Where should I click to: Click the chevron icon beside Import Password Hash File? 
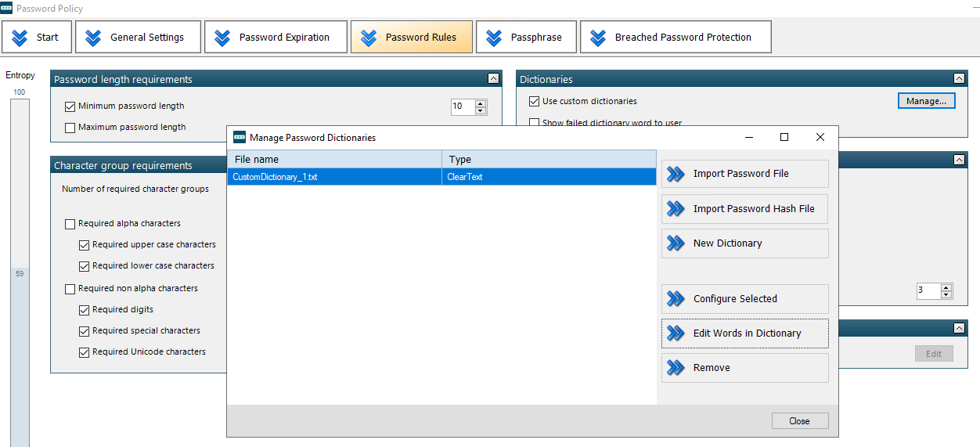(x=676, y=209)
